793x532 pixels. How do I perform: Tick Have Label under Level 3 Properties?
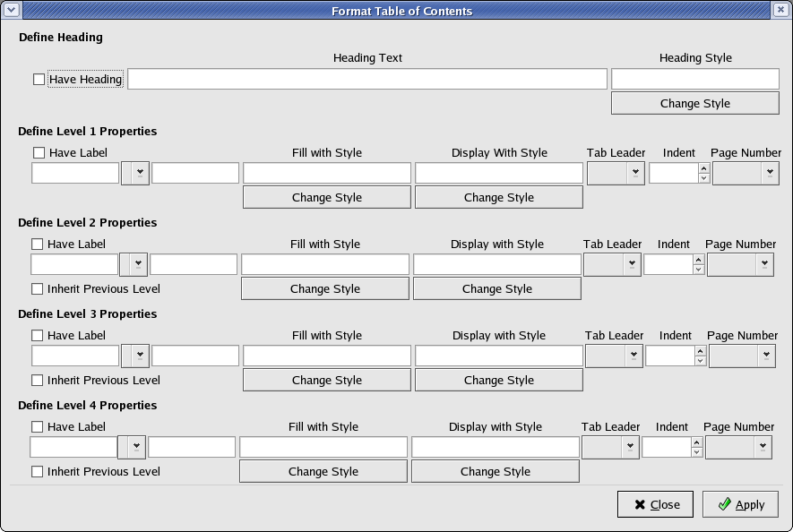pos(37,336)
